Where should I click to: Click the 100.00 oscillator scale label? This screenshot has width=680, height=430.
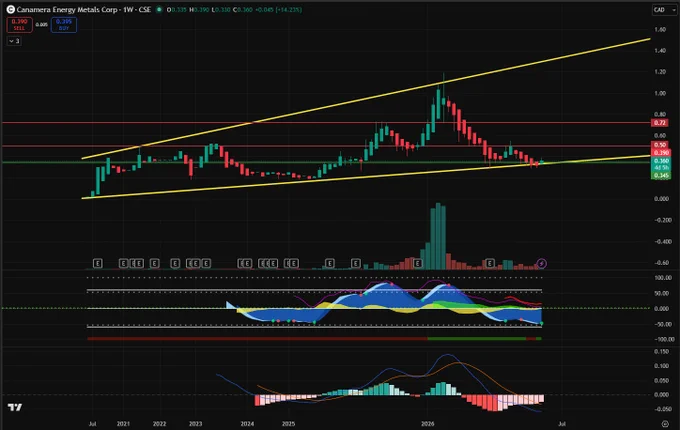click(663, 278)
